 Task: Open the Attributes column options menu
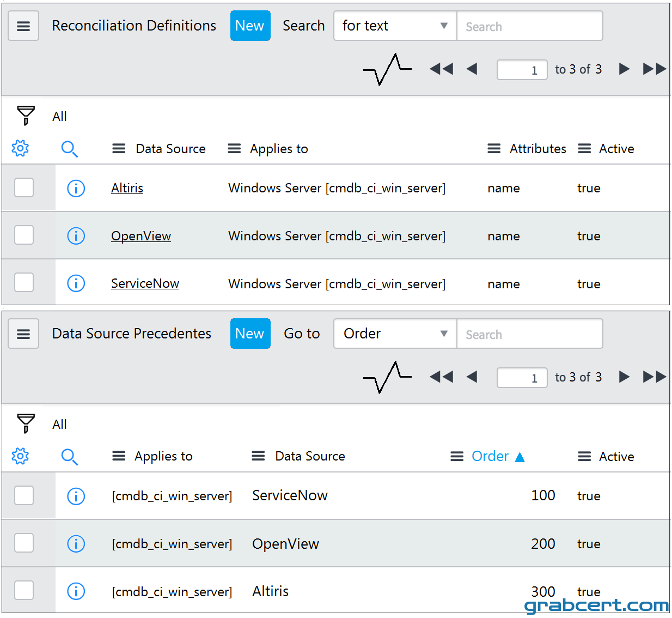tap(494, 149)
